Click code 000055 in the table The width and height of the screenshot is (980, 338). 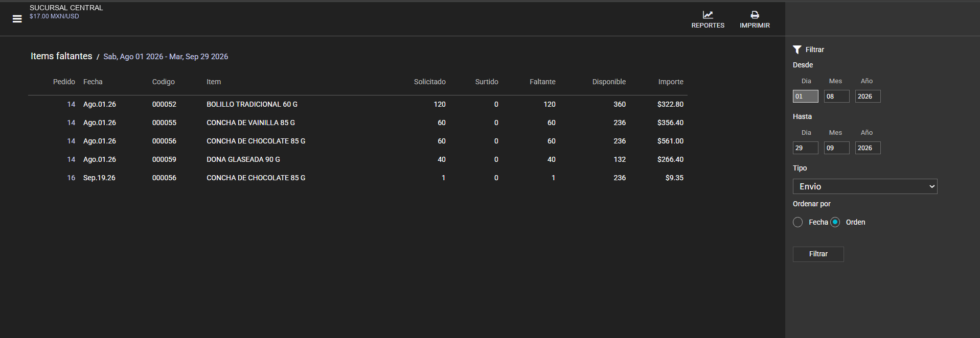coord(164,123)
